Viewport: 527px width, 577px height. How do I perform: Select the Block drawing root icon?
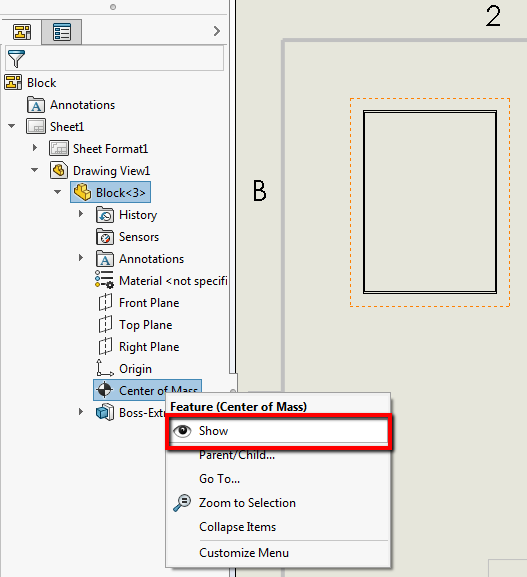click(13, 82)
